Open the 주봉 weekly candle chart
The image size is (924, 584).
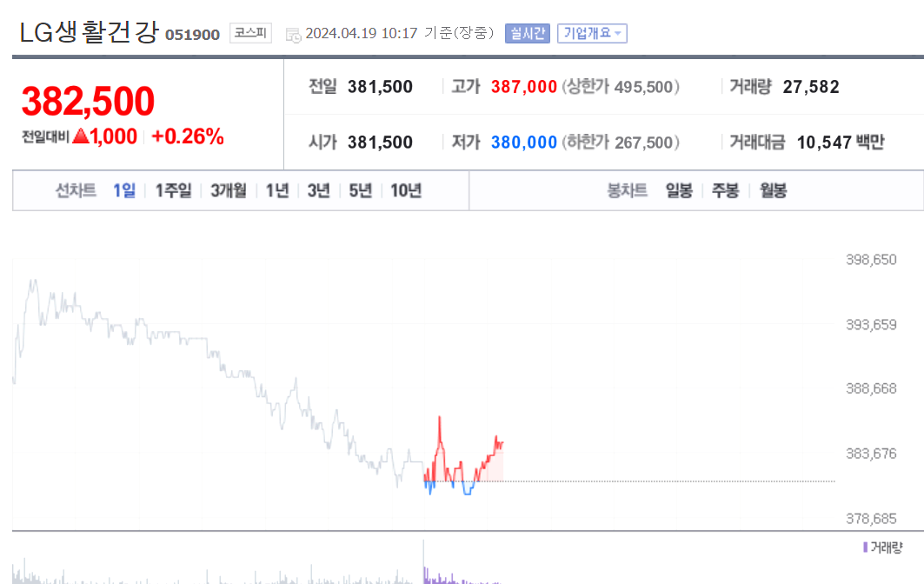726,190
